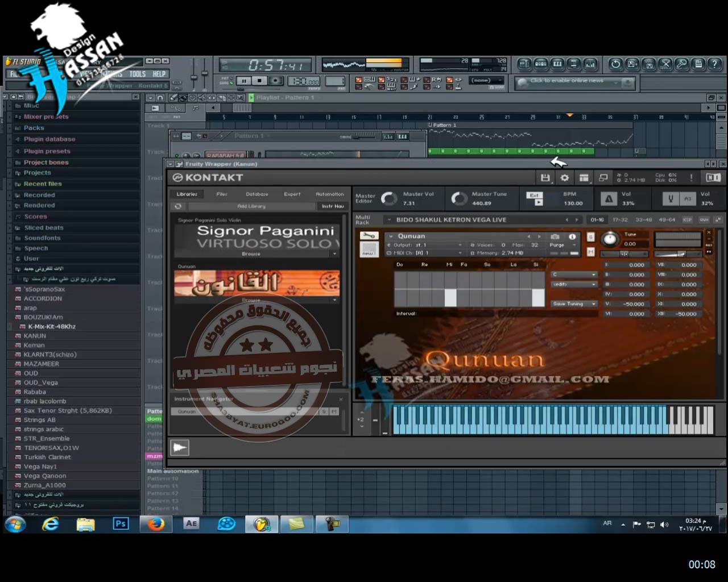
Task: Switch to the Kontakt Files tab
Action: pos(222,194)
